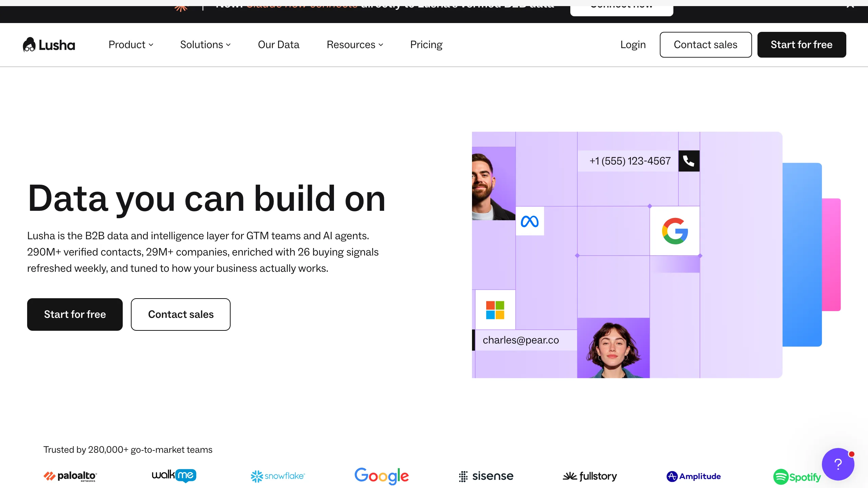Image resolution: width=868 pixels, height=488 pixels.
Task: Click the woman portrait thumbnail
Action: [x=613, y=348]
